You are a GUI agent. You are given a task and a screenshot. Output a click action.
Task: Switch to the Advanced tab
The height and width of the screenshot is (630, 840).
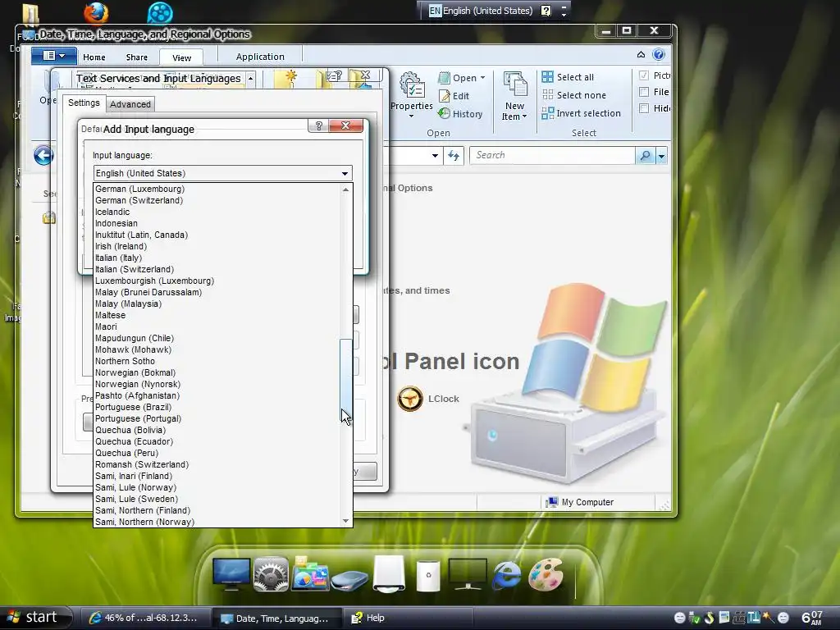click(x=130, y=104)
